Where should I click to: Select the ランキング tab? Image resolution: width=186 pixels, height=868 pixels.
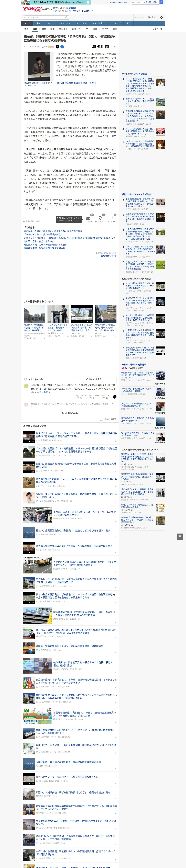click(115, 24)
